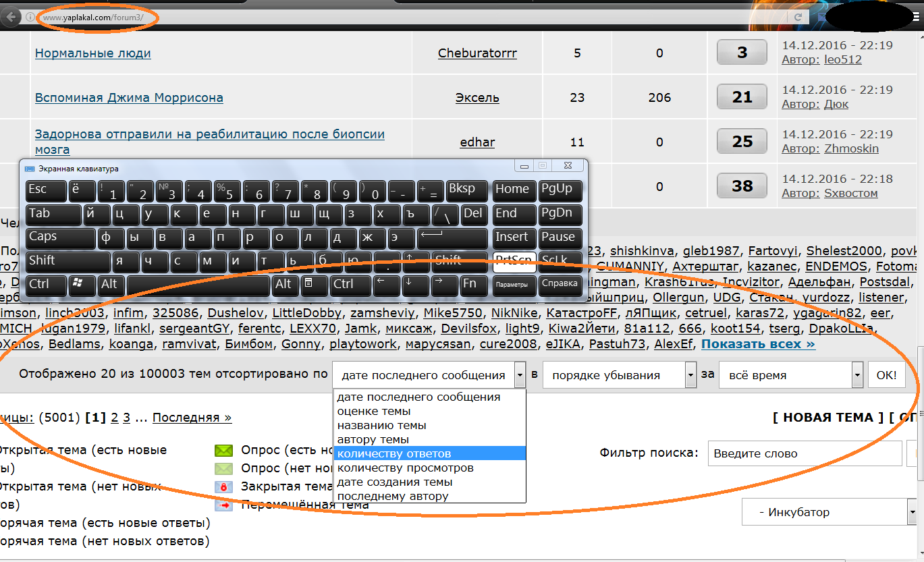Select 'оценке темы' in sort list
This screenshot has height=562, width=924.
[429, 412]
